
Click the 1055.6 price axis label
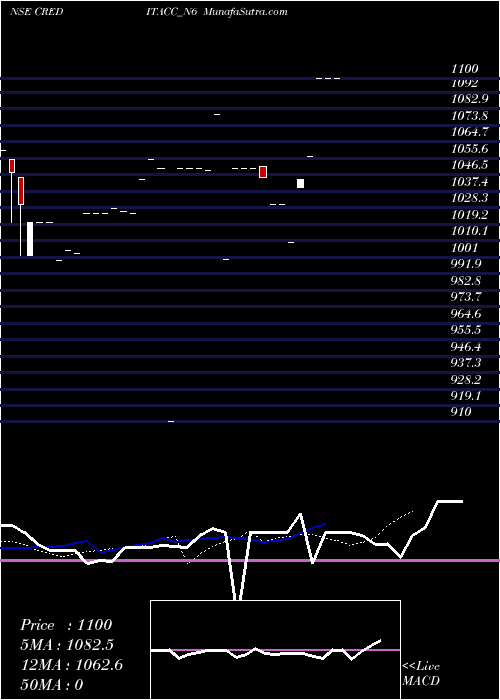pos(469,149)
